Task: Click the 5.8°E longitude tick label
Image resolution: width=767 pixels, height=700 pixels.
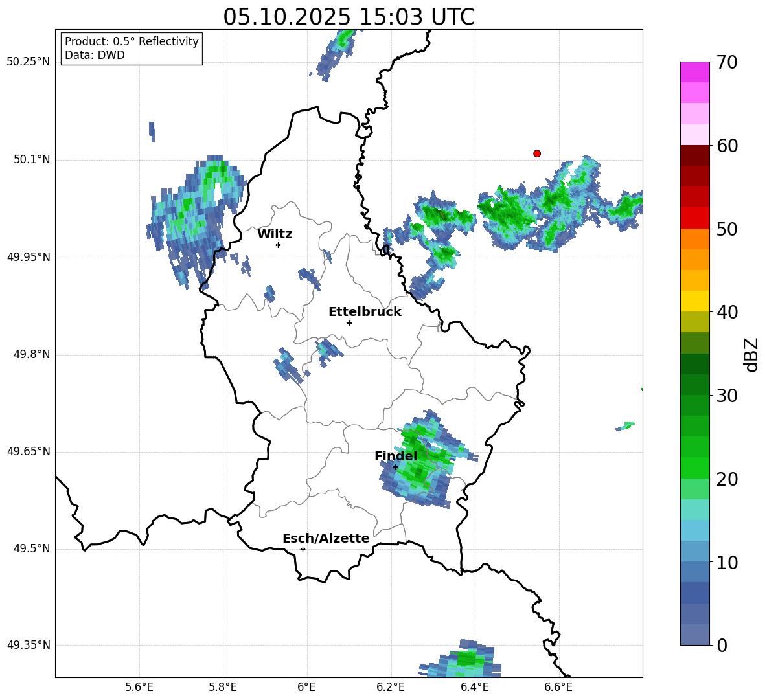Action: [x=223, y=687]
